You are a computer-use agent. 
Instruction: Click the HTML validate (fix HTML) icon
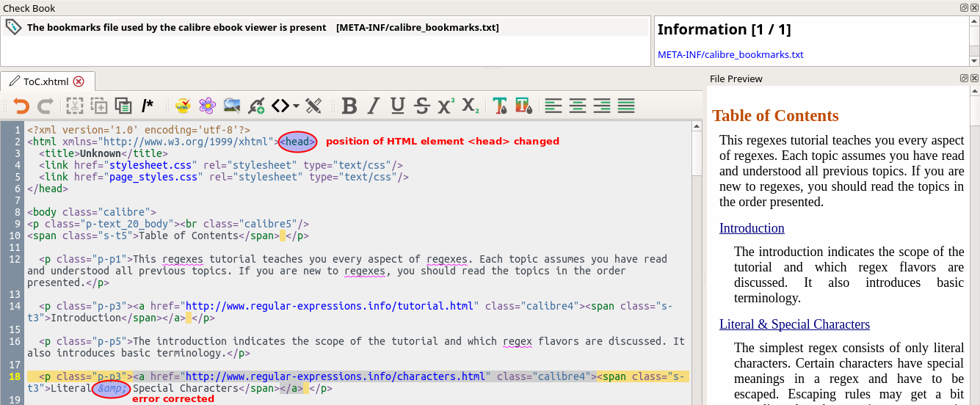[184, 106]
